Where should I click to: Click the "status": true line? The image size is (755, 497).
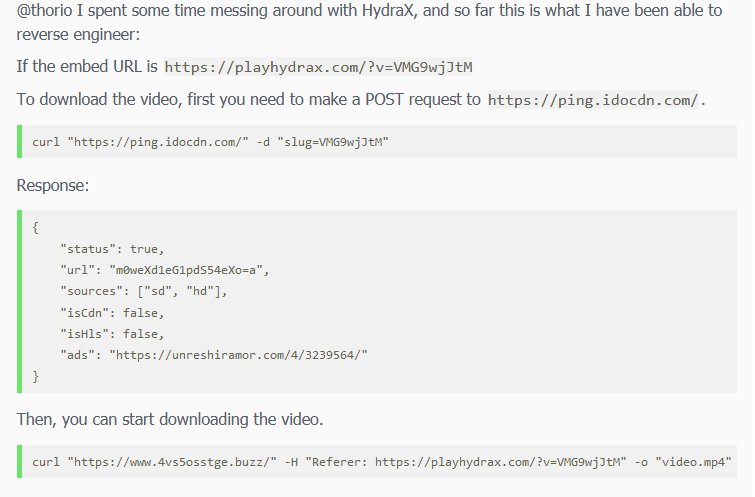click(112, 249)
